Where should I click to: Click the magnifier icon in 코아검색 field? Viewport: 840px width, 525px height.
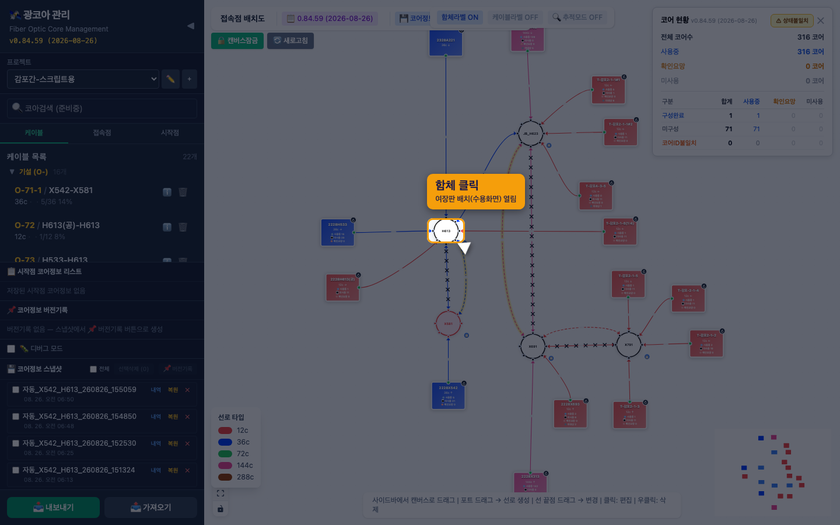(x=17, y=108)
